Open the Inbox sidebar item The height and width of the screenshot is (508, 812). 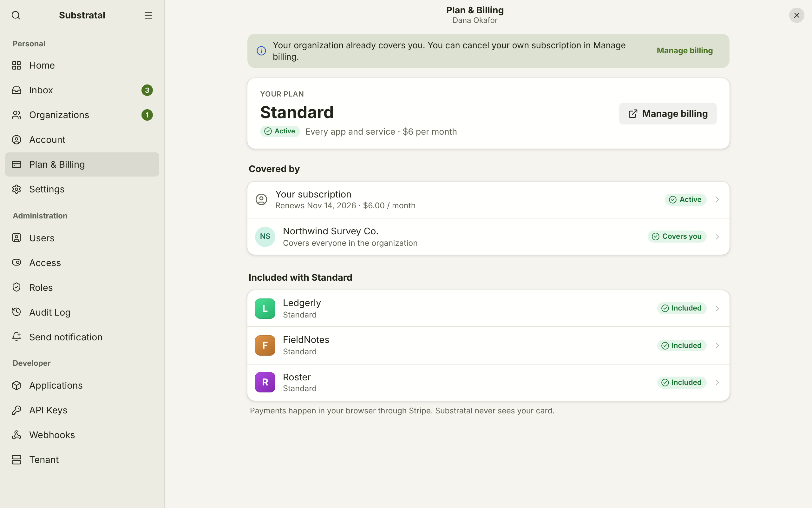(x=82, y=90)
